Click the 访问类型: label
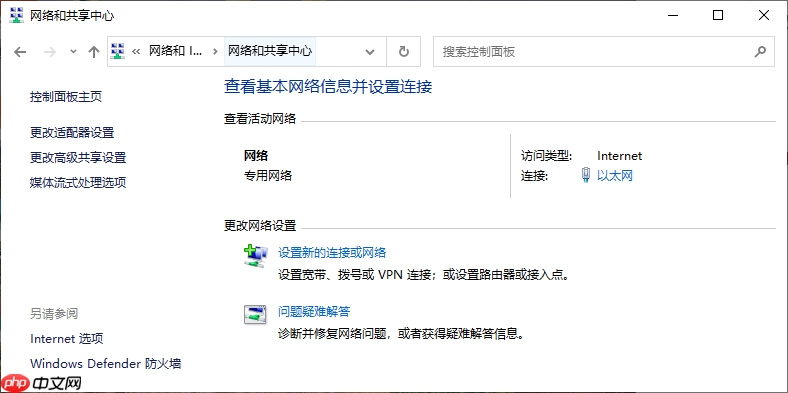This screenshot has width=788, height=393. point(547,156)
